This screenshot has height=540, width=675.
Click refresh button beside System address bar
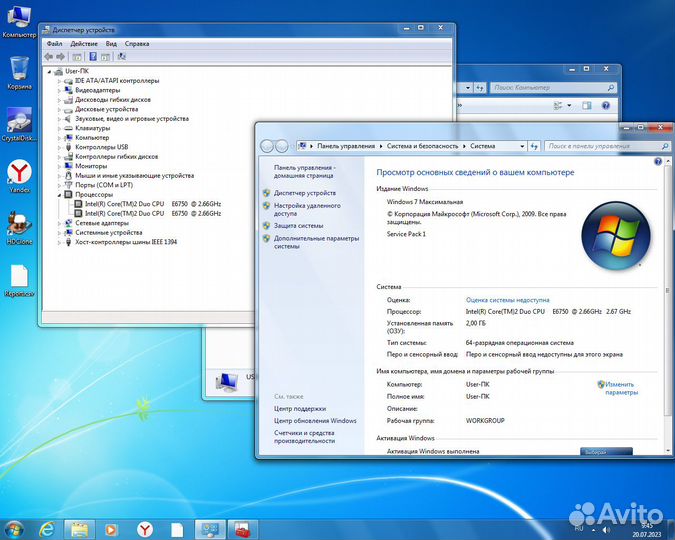pyautogui.click(x=534, y=146)
